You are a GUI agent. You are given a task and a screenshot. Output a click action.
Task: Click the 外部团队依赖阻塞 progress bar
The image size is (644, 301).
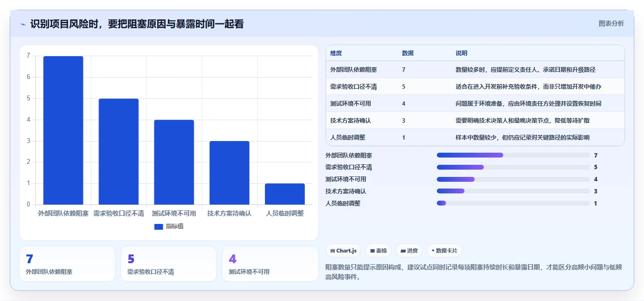(x=513, y=155)
